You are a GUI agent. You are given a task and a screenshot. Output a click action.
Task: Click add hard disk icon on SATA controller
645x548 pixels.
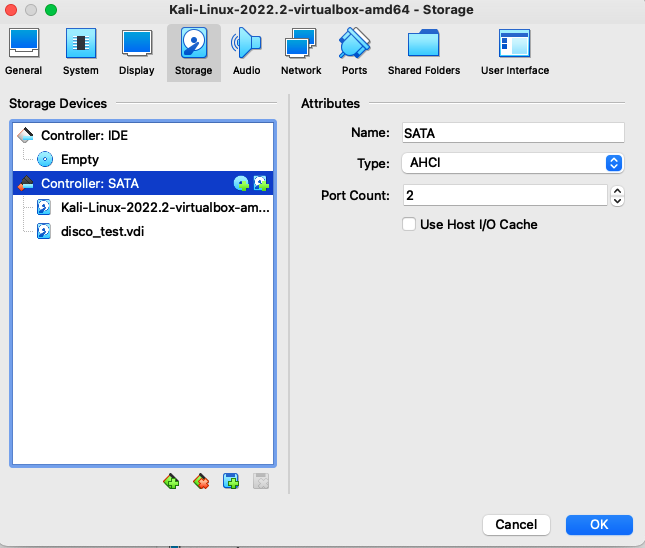pos(261,183)
